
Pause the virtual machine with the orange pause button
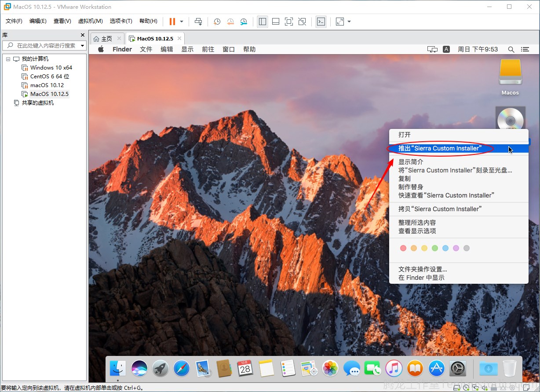172,22
